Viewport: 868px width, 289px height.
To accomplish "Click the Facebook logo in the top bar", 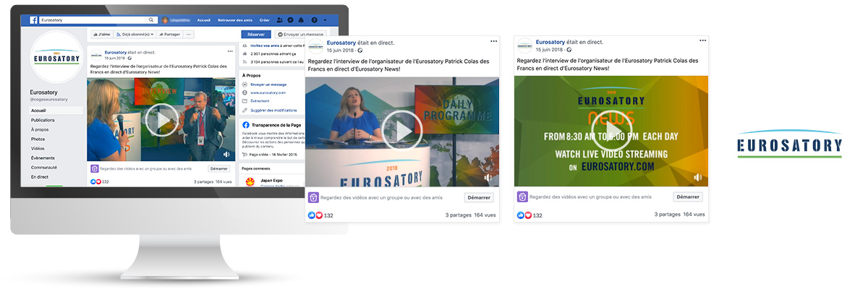I will (33, 20).
